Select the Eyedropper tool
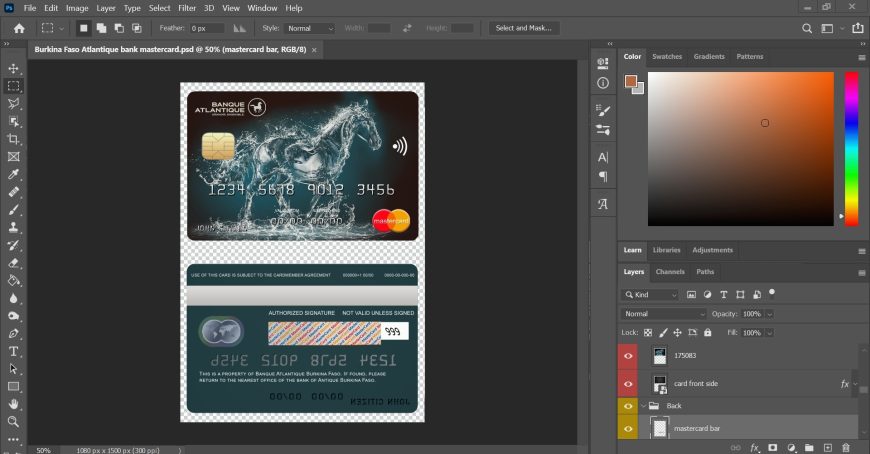 click(x=13, y=174)
